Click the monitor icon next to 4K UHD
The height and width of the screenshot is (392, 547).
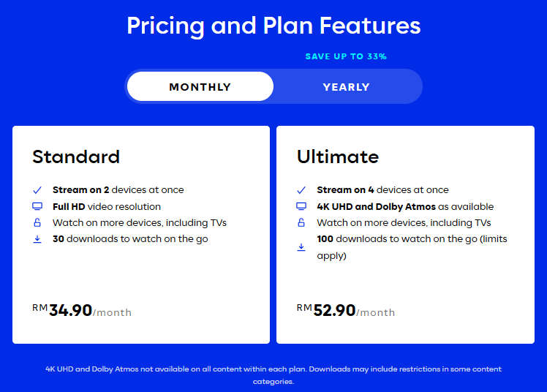click(x=301, y=206)
